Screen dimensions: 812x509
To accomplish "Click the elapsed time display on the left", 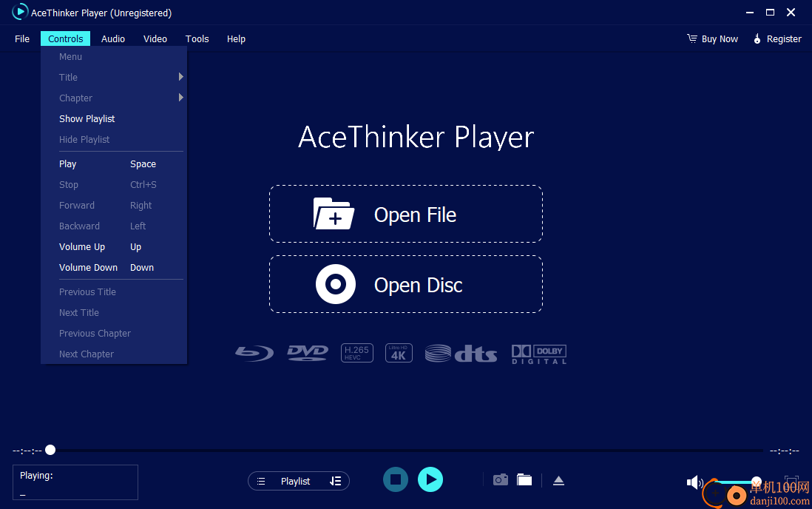I will point(27,451).
